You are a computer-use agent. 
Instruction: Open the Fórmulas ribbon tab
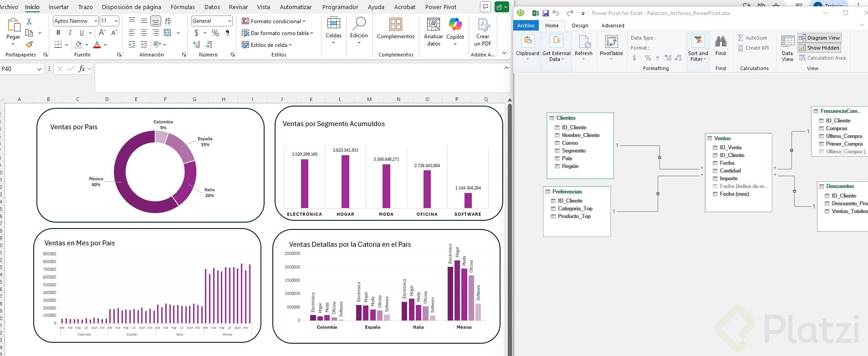point(183,7)
